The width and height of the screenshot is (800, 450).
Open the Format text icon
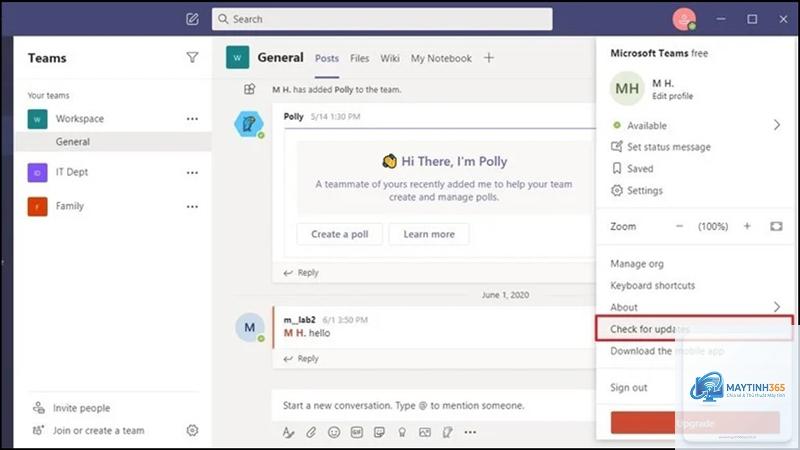click(288, 433)
